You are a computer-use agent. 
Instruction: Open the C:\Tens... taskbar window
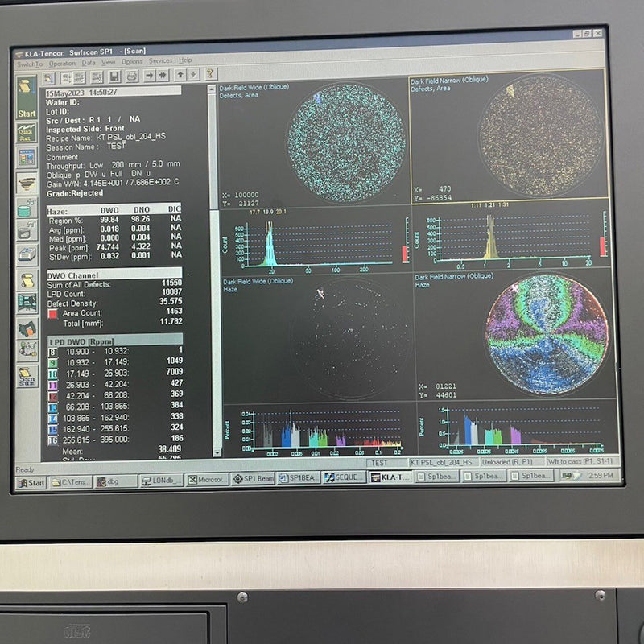click(70, 482)
